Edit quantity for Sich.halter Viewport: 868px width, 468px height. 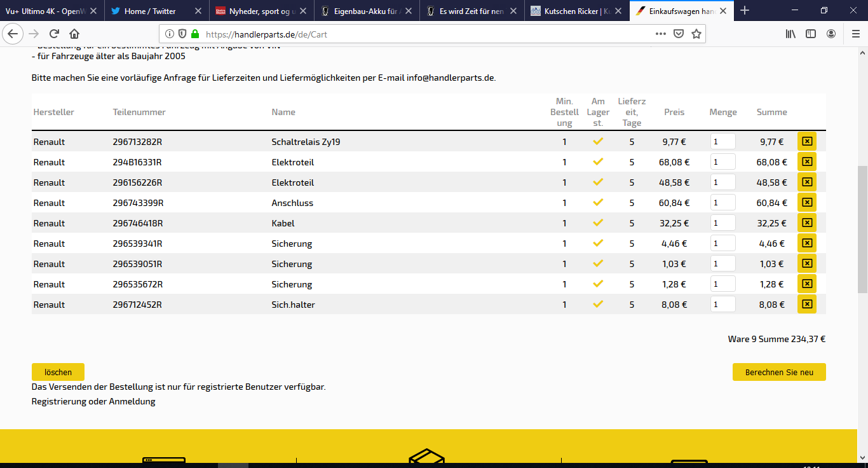[x=723, y=305]
